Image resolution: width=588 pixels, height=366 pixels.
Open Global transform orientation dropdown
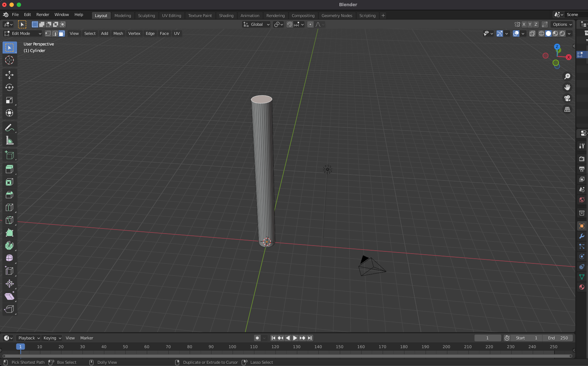257,24
